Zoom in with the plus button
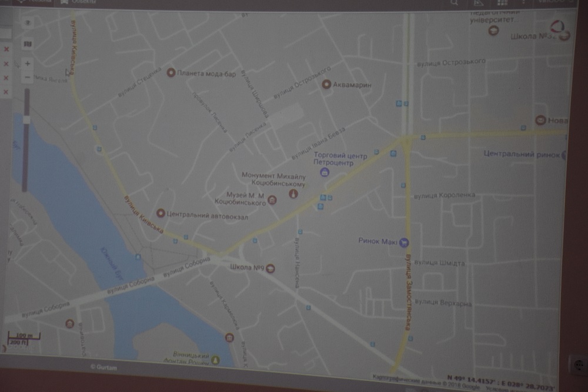 pos(28,64)
